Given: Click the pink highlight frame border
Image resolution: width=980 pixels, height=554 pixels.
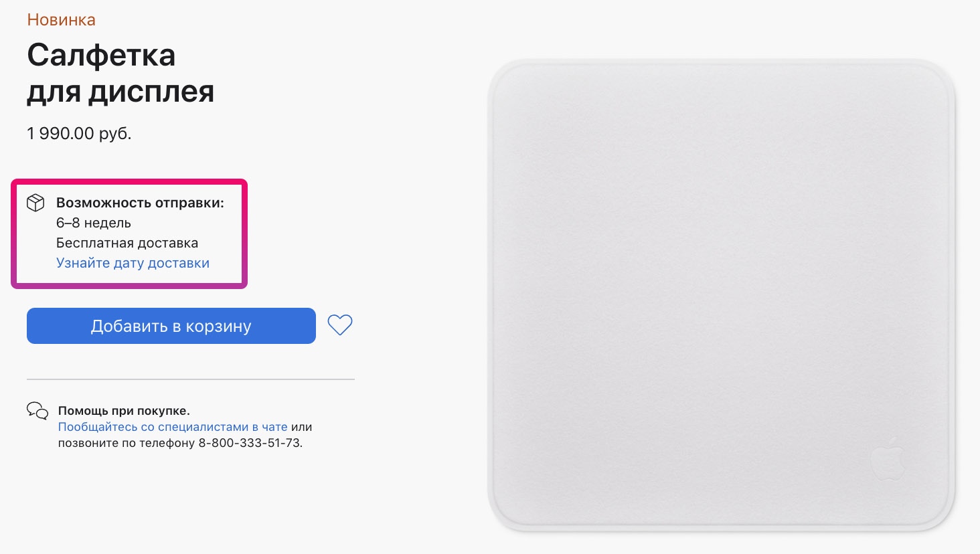Looking at the screenshot, I should coord(129,181).
